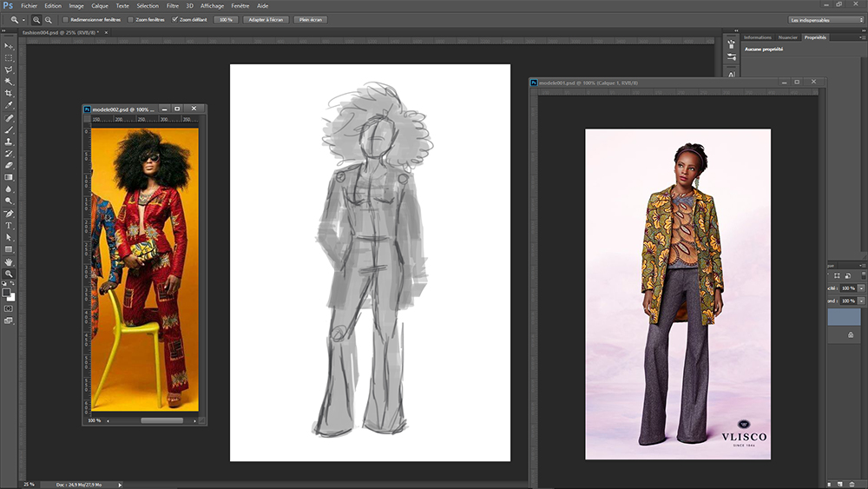Select the Move tool
The width and height of the screenshot is (868, 489).
tap(9, 45)
